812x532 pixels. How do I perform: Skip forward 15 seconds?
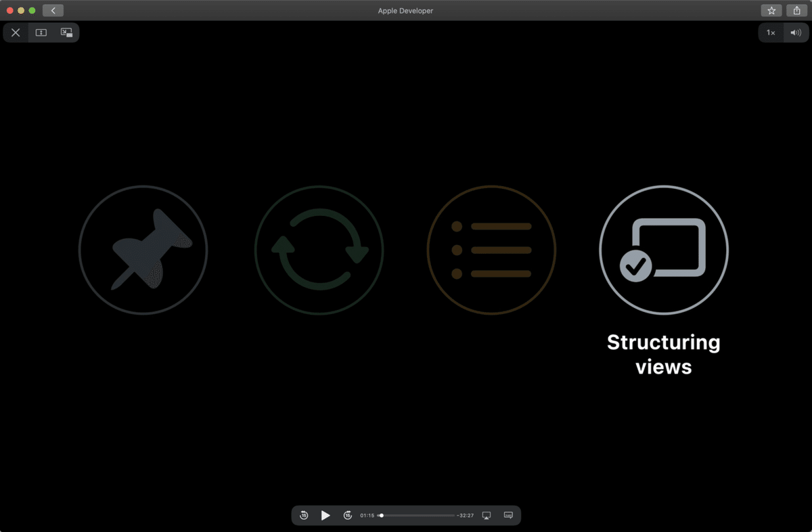click(x=348, y=515)
